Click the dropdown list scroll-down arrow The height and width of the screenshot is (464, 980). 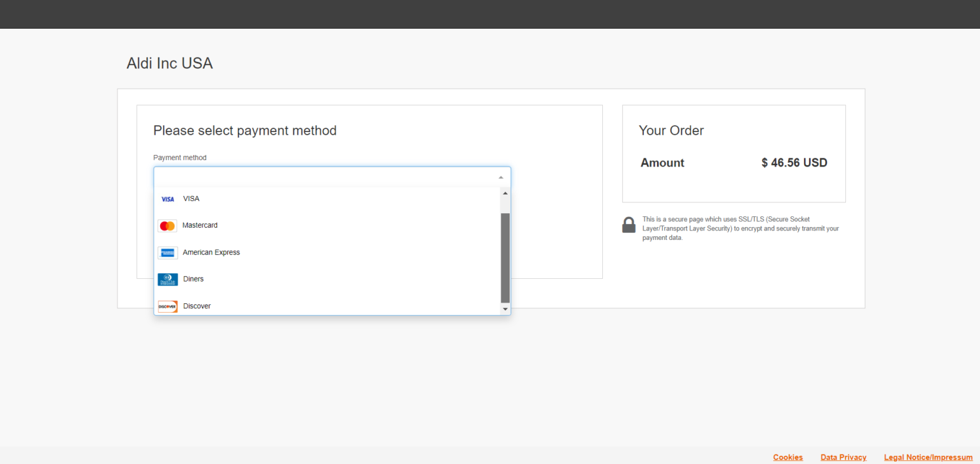click(505, 309)
